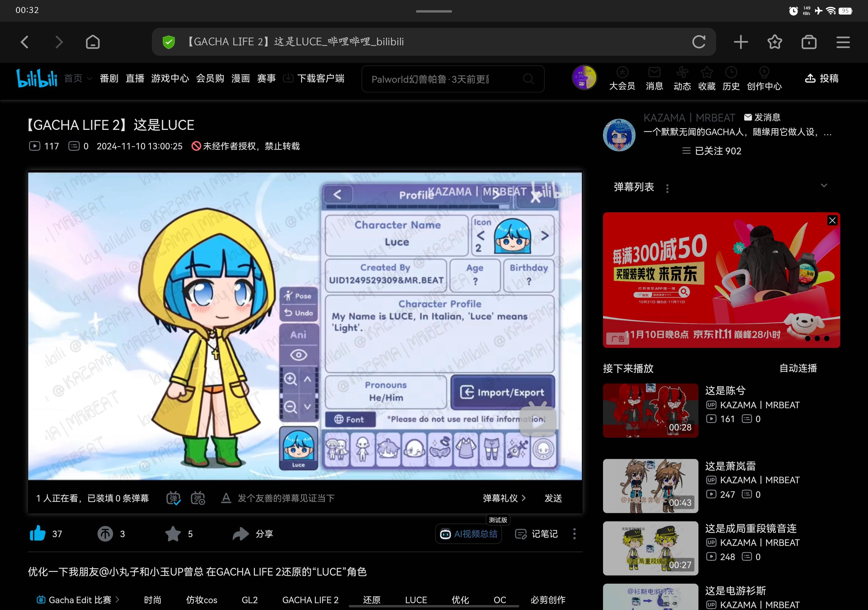Toggle danmaku display on or off
This screenshot has width=868, height=610.
[x=174, y=498]
